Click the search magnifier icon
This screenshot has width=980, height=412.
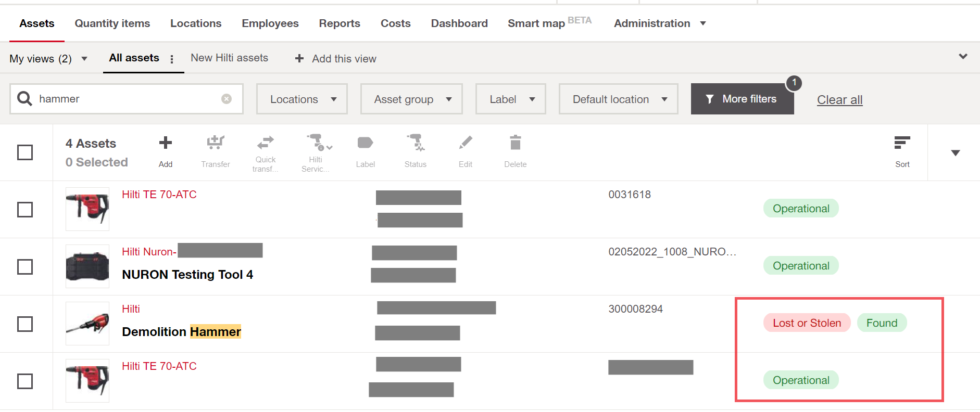[x=25, y=98]
